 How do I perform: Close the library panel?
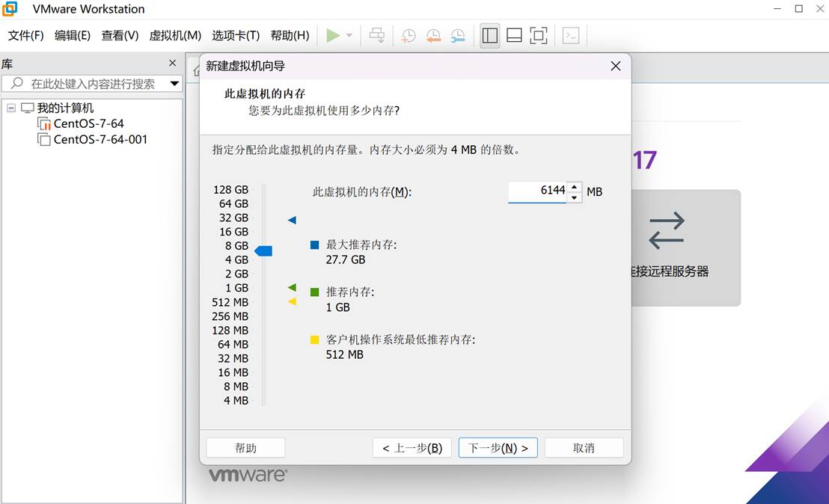(x=172, y=63)
